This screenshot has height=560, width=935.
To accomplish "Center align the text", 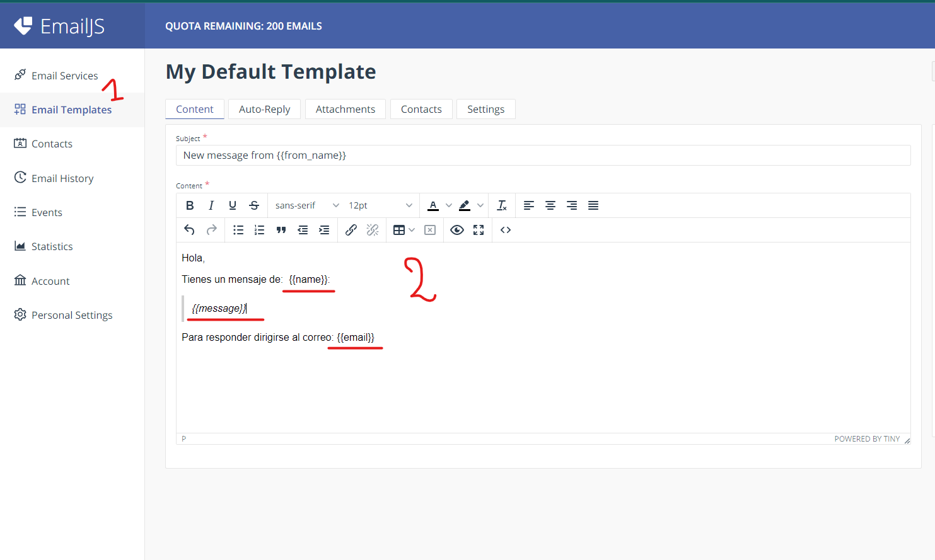I will (550, 205).
